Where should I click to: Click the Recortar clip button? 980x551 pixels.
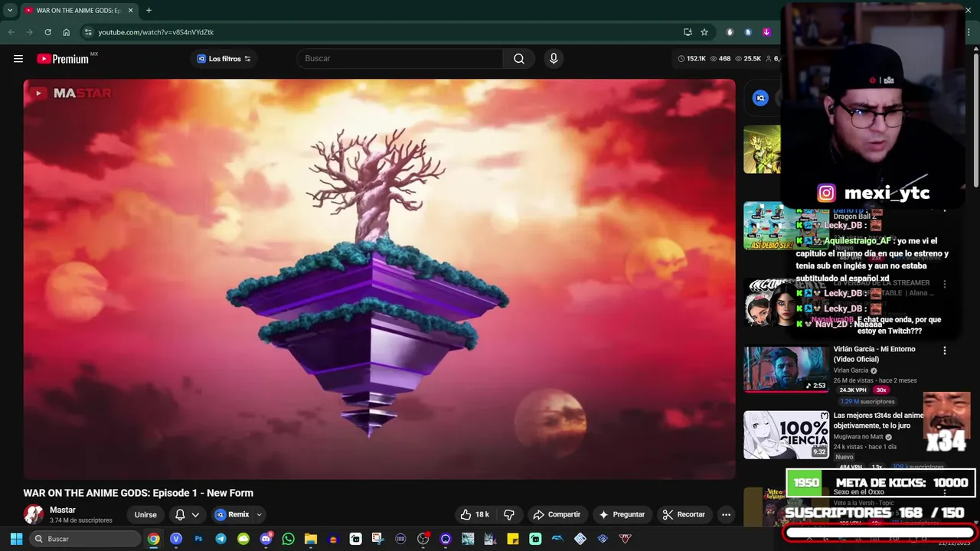pyautogui.click(x=684, y=514)
